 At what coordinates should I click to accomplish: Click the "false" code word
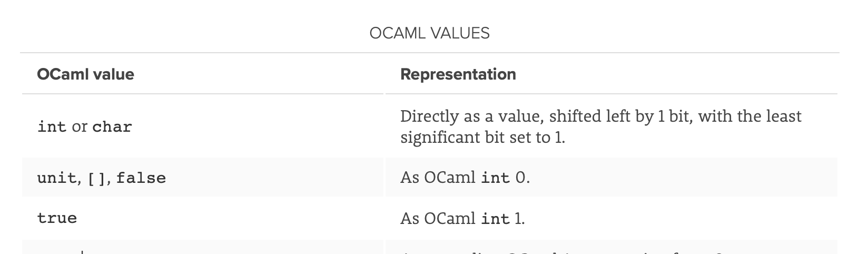click(x=141, y=178)
